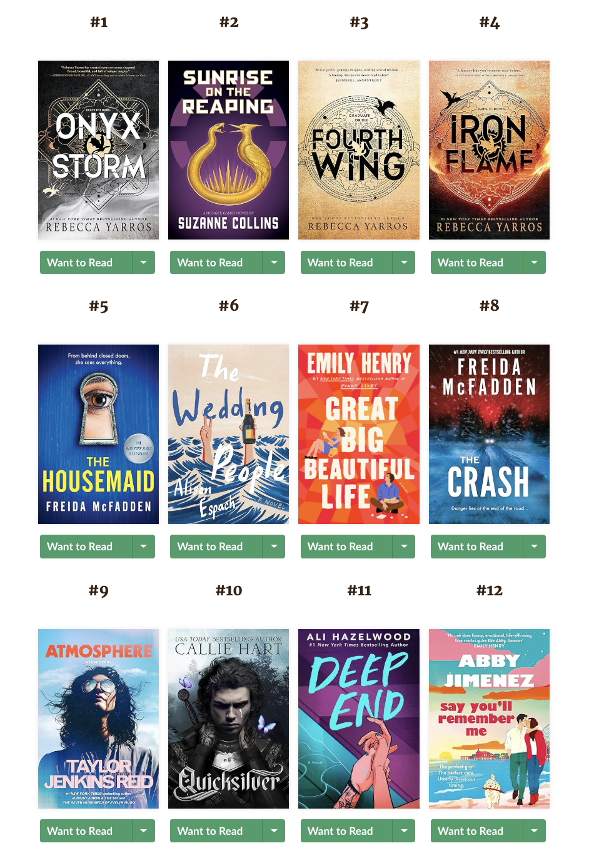Open shelf dropdown arrow under The Crash
This screenshot has width=594, height=868.
(535, 547)
